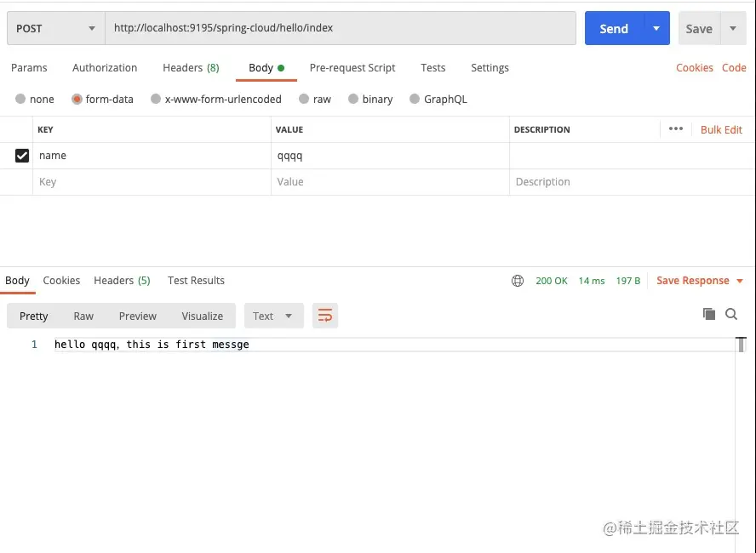
Task: Switch to the Authorization tab
Action: tap(105, 68)
